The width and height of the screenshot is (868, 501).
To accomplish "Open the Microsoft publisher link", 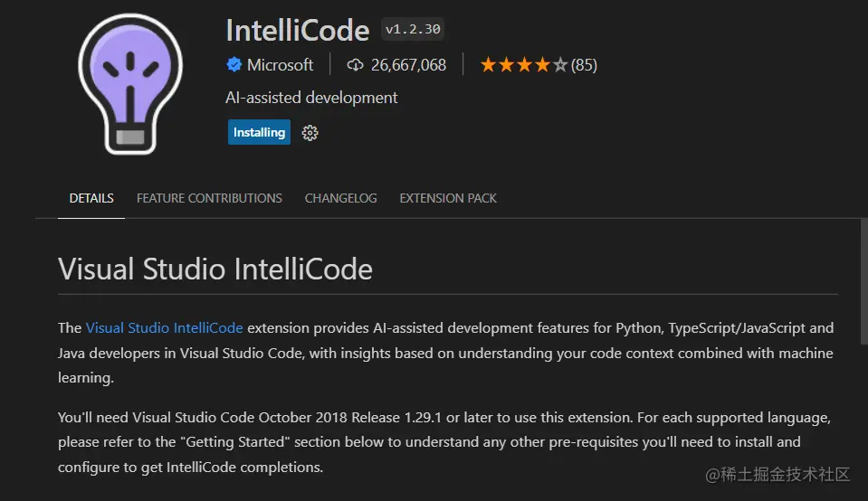I will 280,65.
